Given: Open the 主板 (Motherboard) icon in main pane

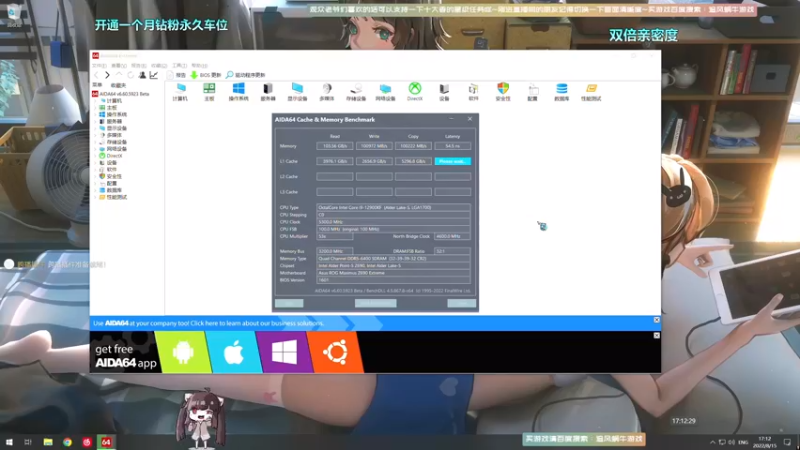Looking at the screenshot, I should 209,92.
